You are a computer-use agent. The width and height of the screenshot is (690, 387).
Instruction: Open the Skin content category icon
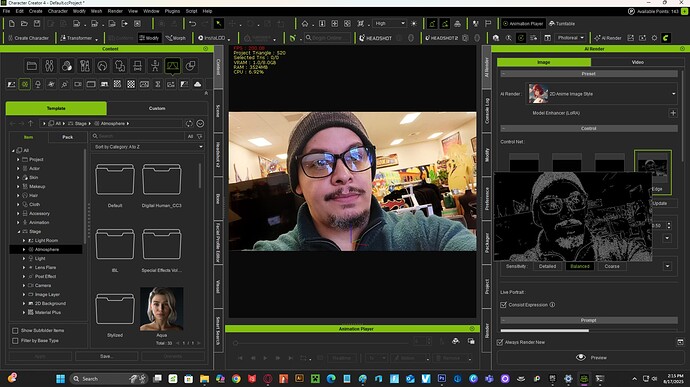pos(67,66)
